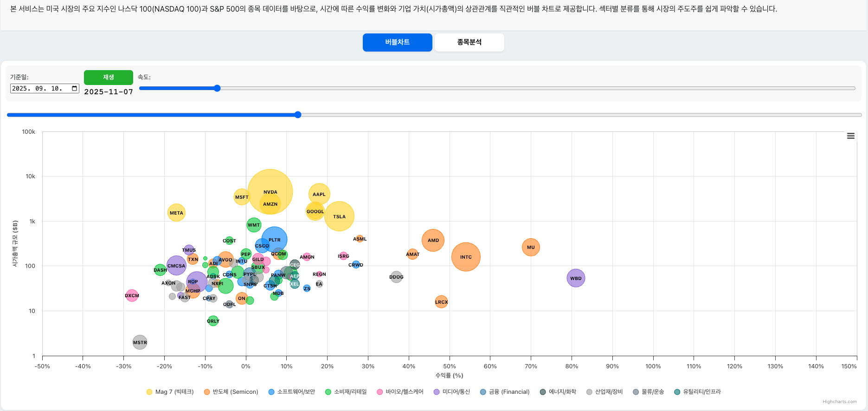The image size is (868, 411).
Task: Click the 2025-11-07 current date text
Action: (109, 92)
